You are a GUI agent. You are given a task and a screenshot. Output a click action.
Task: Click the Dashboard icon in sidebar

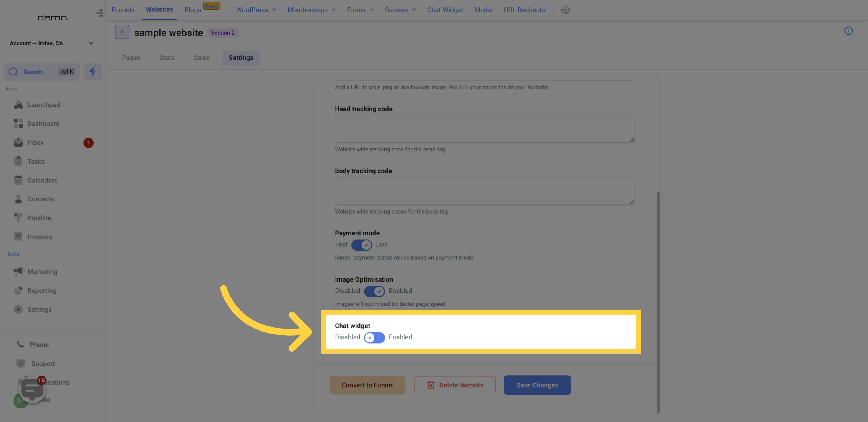point(17,123)
